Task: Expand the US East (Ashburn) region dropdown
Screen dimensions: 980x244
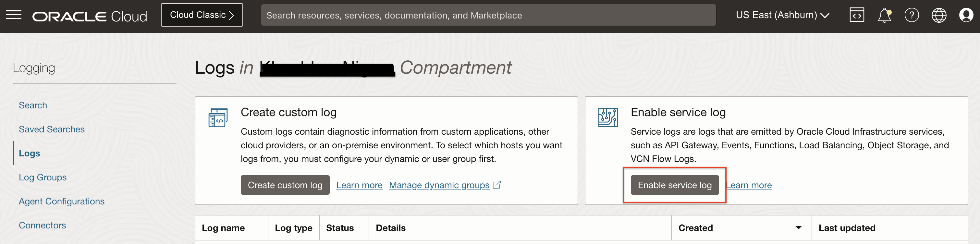Action: [783, 15]
